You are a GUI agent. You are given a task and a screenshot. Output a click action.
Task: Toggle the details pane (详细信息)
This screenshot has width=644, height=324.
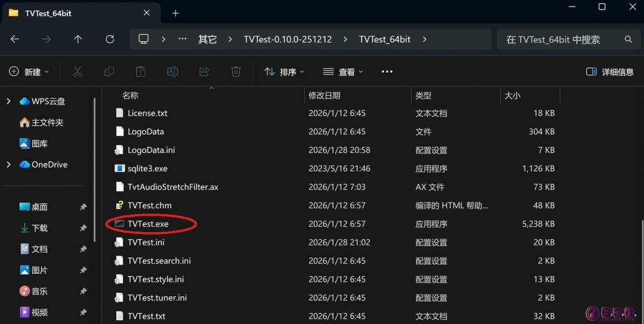tap(610, 72)
